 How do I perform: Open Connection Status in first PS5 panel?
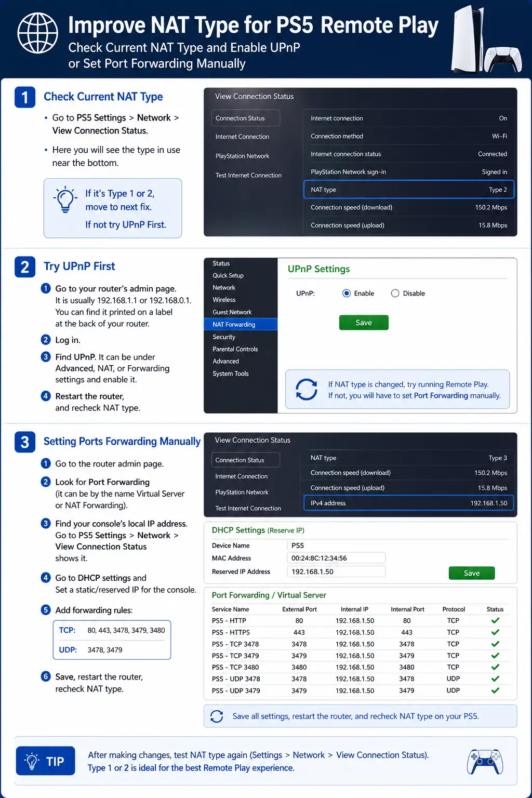pyautogui.click(x=246, y=118)
